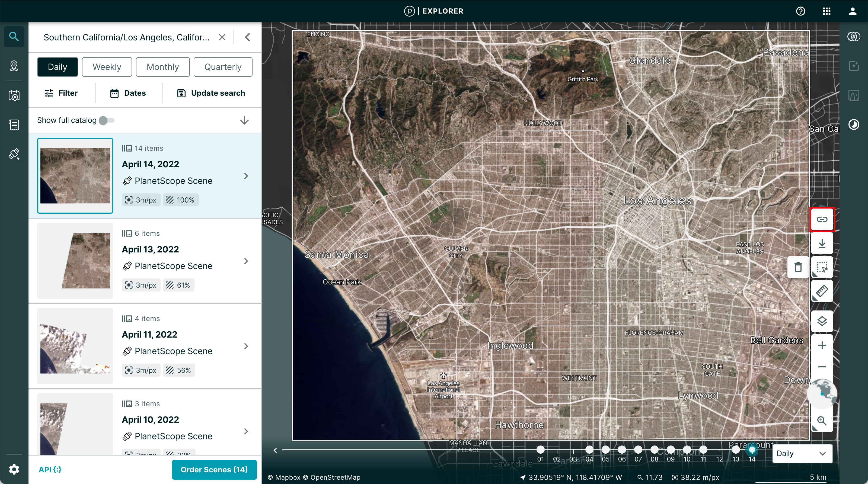Open settings gear at bottom left
The width and height of the screenshot is (868, 484).
[x=14, y=469]
